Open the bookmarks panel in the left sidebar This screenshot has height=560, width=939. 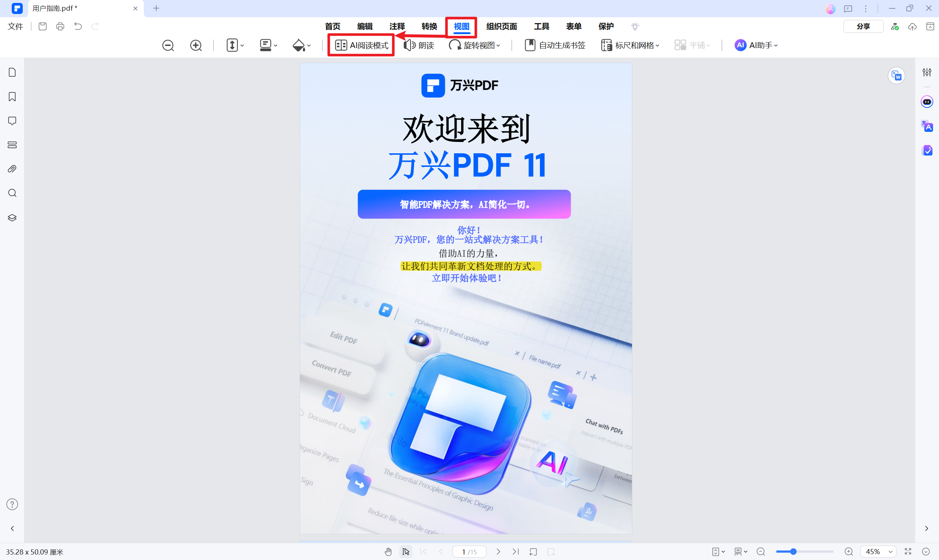tap(12, 96)
